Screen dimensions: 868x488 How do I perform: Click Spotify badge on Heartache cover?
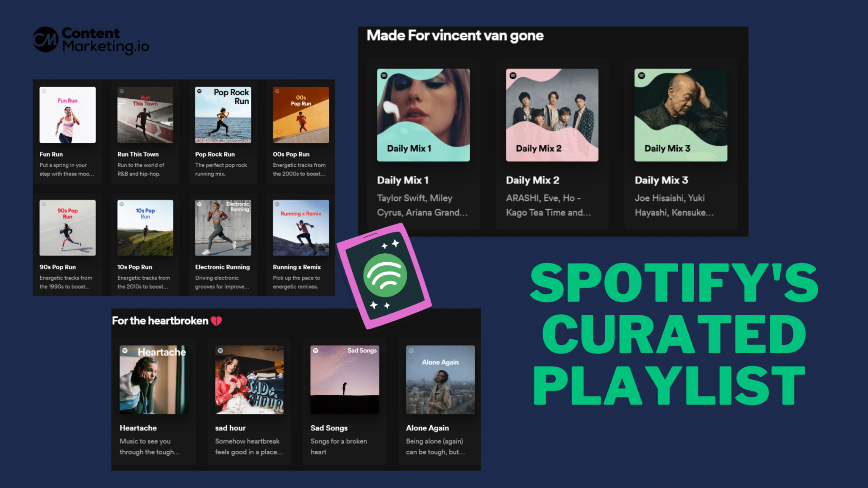tap(125, 351)
